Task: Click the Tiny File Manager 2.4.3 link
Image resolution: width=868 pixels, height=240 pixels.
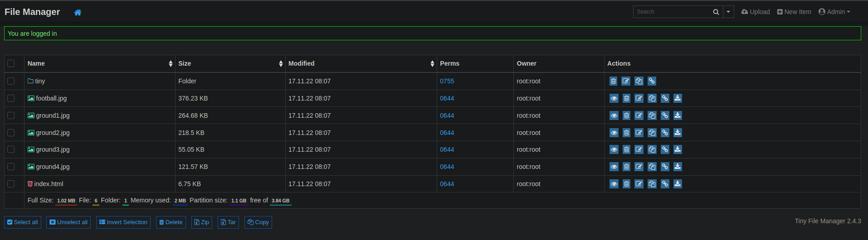Action: [828, 221]
